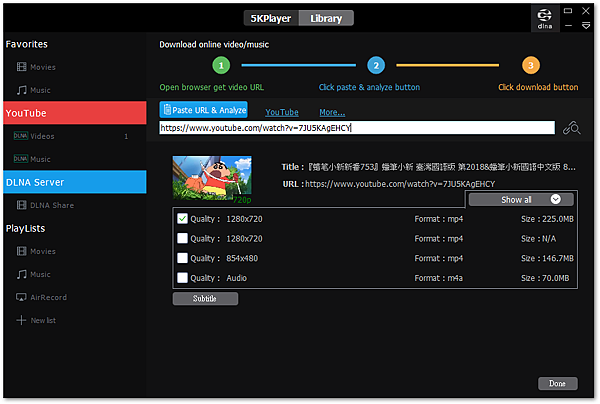Open YouTube Videos list
The width and height of the screenshot is (600, 404).
tap(42, 136)
